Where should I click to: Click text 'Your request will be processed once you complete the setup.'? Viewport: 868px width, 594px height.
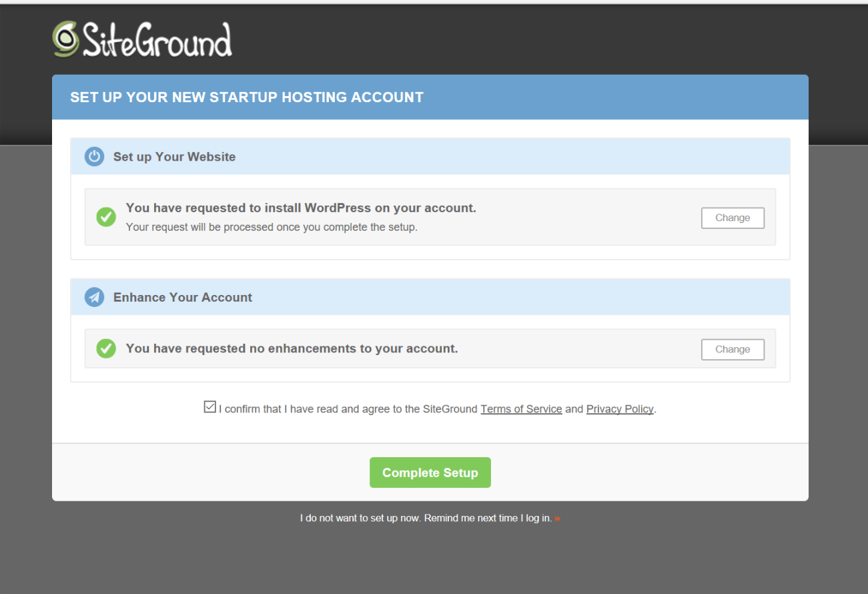[272, 227]
